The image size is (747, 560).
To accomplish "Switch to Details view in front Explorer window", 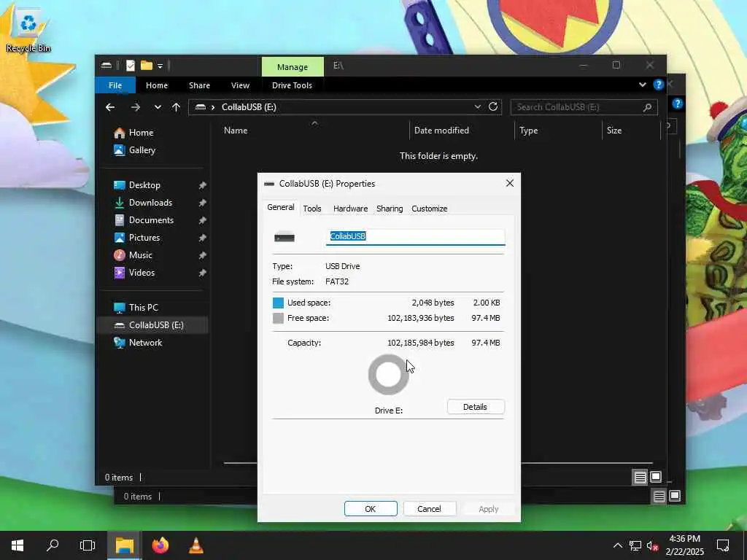I will tap(640, 477).
